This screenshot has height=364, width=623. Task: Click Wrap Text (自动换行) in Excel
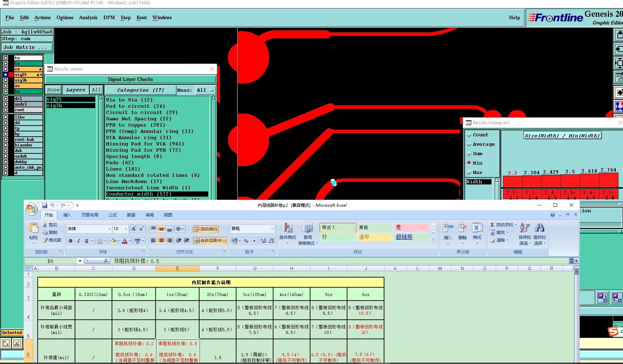tap(206, 229)
